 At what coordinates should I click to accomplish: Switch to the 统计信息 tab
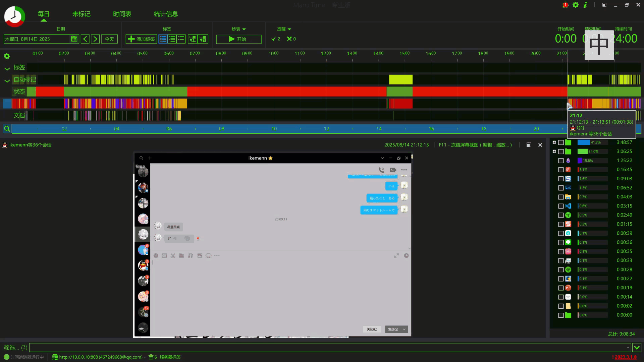(x=166, y=14)
